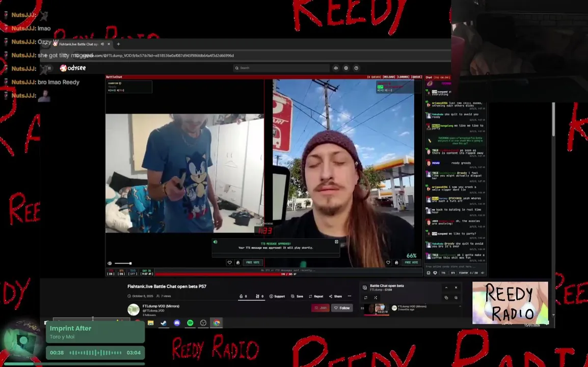Open File Explorer from the taskbar

click(151, 323)
